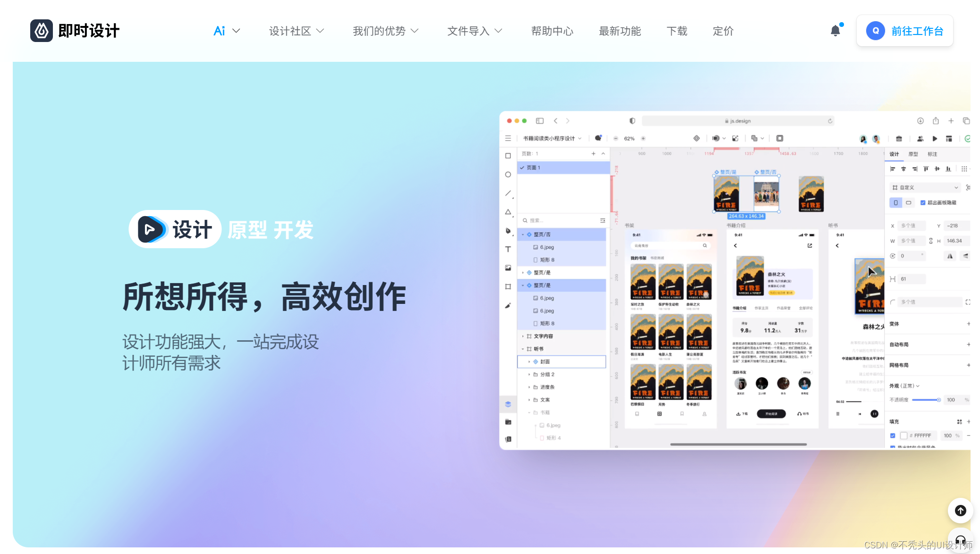This screenshot has width=980, height=554.
Task: Select the pen tool in left toolbar
Action: tap(508, 231)
